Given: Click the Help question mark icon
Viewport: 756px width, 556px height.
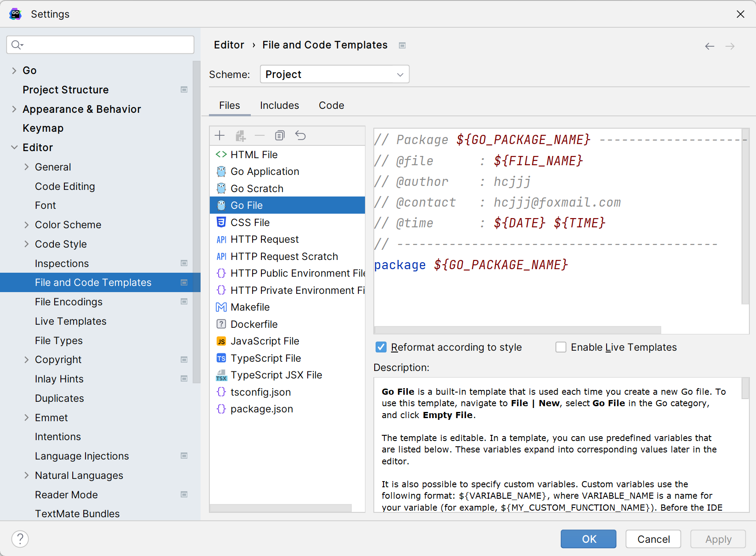Looking at the screenshot, I should (20, 539).
